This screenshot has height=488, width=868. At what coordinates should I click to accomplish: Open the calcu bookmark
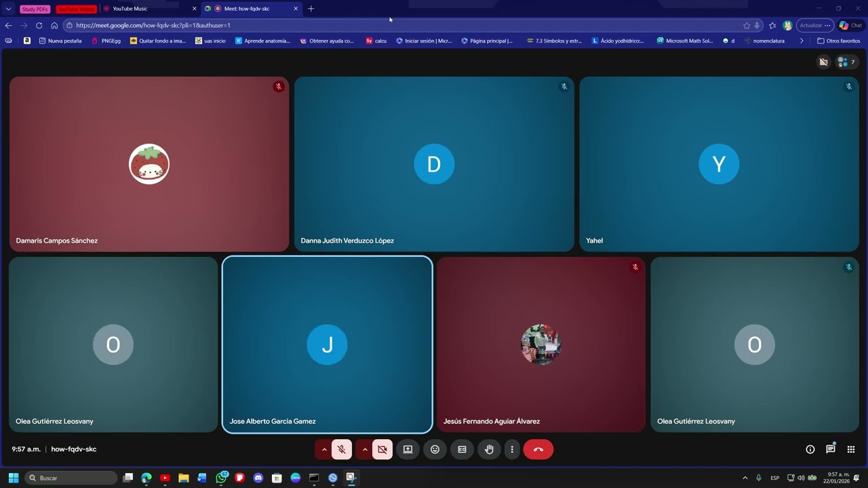[376, 41]
